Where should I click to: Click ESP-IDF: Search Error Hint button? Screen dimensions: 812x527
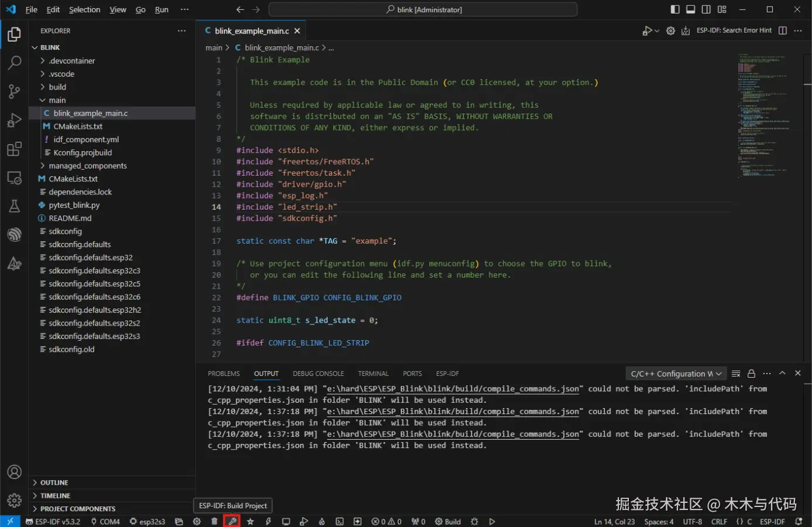[x=734, y=30]
